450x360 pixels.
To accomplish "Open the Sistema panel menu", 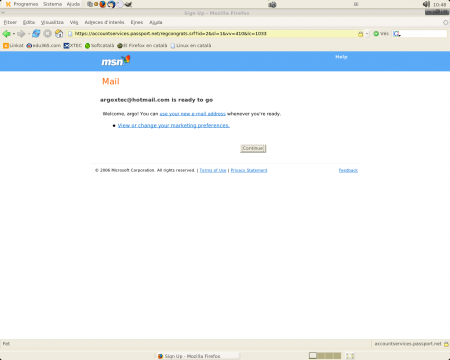I will [52, 4].
